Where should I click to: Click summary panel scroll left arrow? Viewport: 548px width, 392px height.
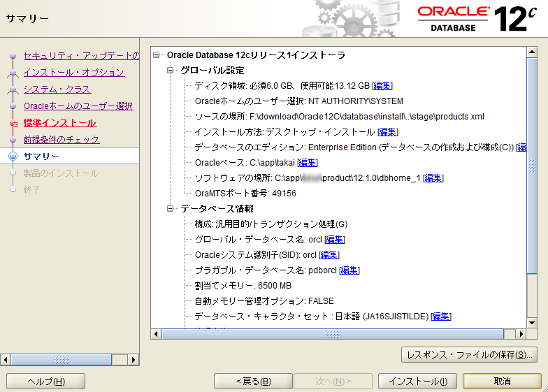pyautogui.click(x=156, y=334)
